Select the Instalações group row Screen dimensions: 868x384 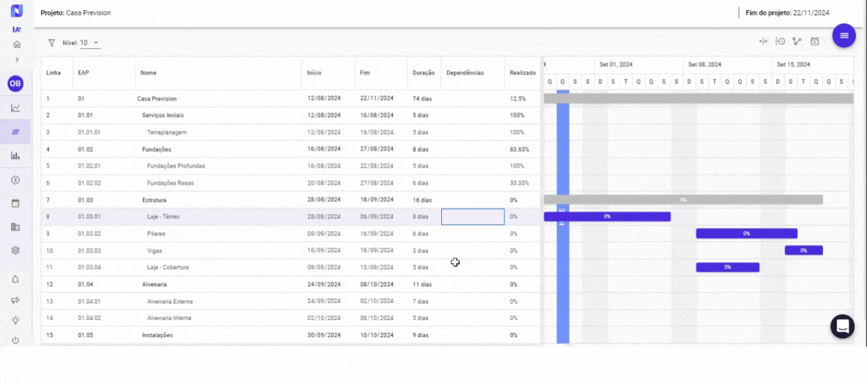(x=291, y=335)
